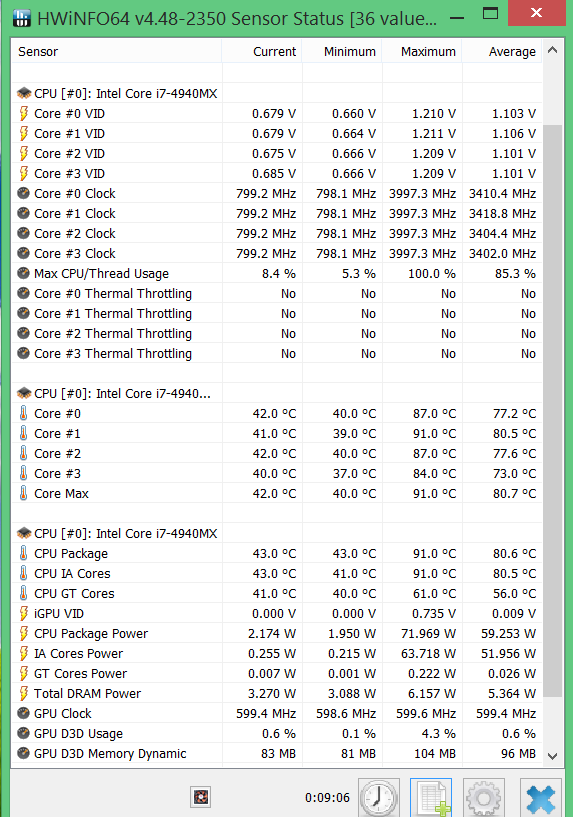Click the Core Max thermometer icon
Screen dimensions: 573x817
(x=23, y=493)
